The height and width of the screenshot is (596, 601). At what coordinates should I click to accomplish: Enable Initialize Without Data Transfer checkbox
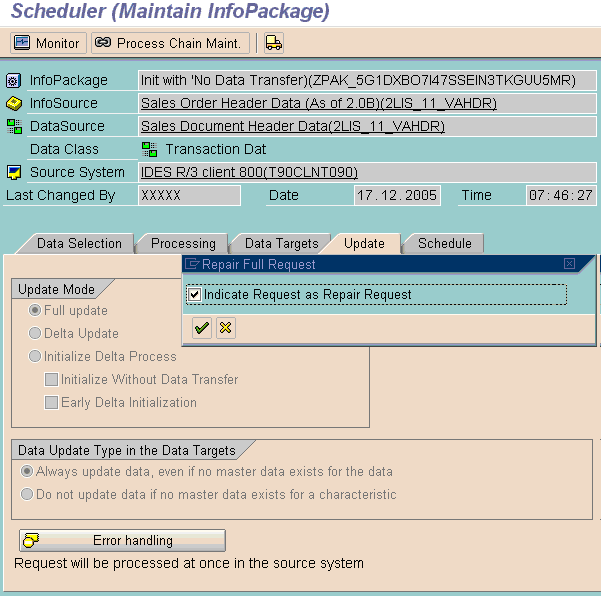(x=51, y=379)
